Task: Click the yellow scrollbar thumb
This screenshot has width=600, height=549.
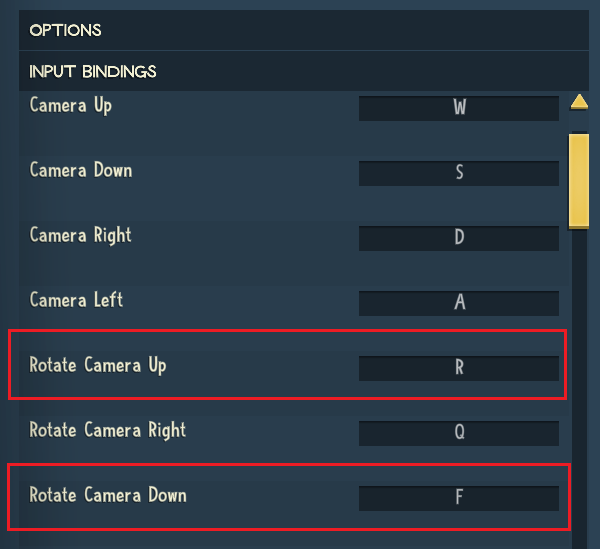Action: tap(578, 180)
